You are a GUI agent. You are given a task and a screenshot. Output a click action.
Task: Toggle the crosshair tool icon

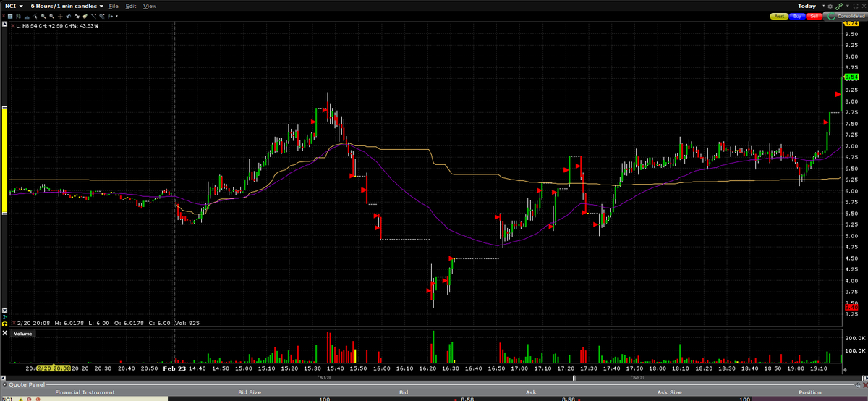click(60, 17)
